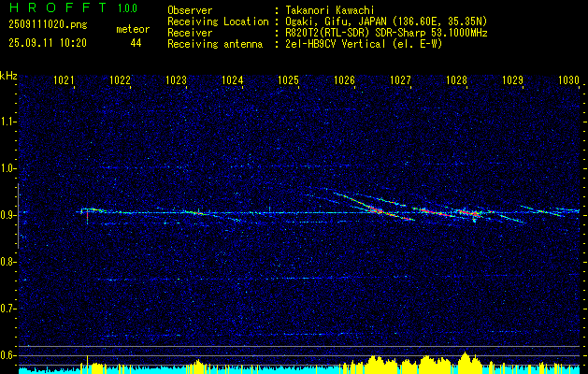The image size is (588, 374).
Task: Click the meteor count value 44
Action: coord(136,43)
